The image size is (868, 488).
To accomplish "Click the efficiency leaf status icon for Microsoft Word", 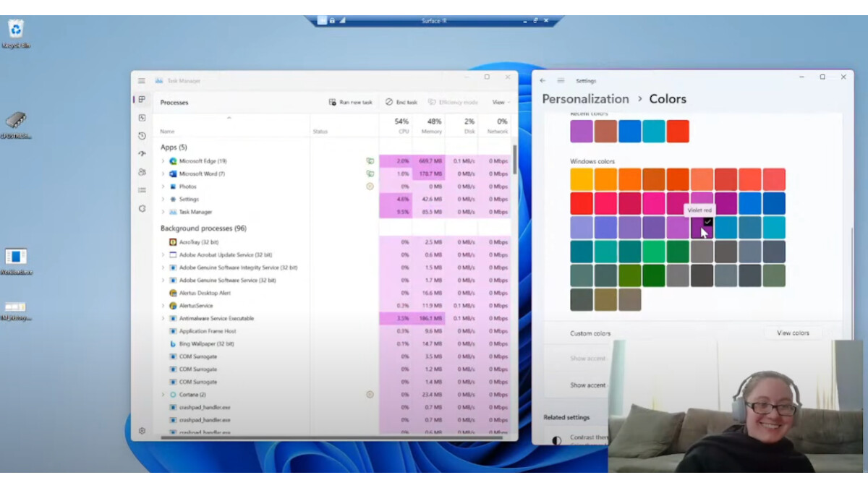I will tap(370, 174).
